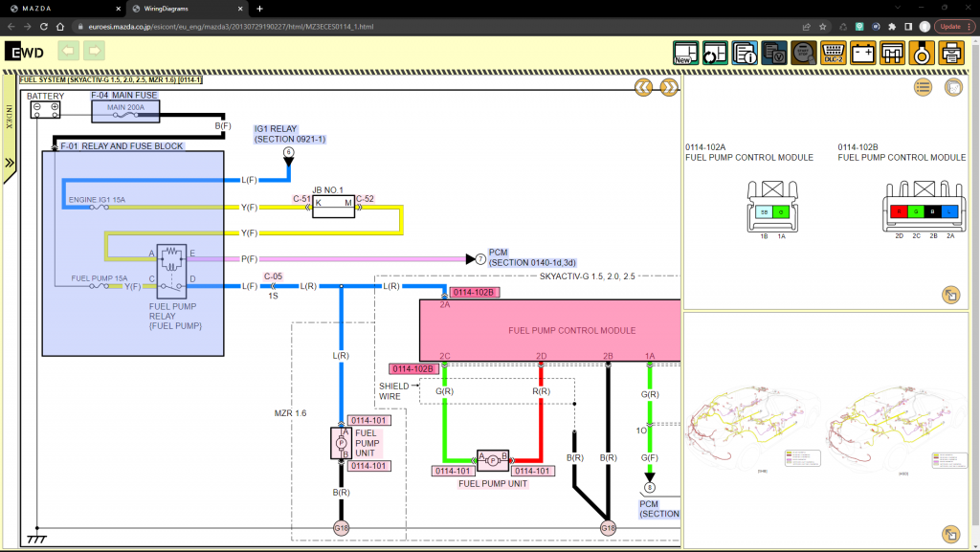Click the DLC-2 connector icon

834,53
